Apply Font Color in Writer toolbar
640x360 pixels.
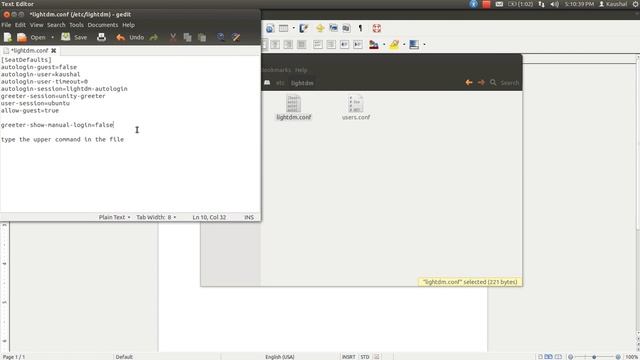(x=373, y=44)
